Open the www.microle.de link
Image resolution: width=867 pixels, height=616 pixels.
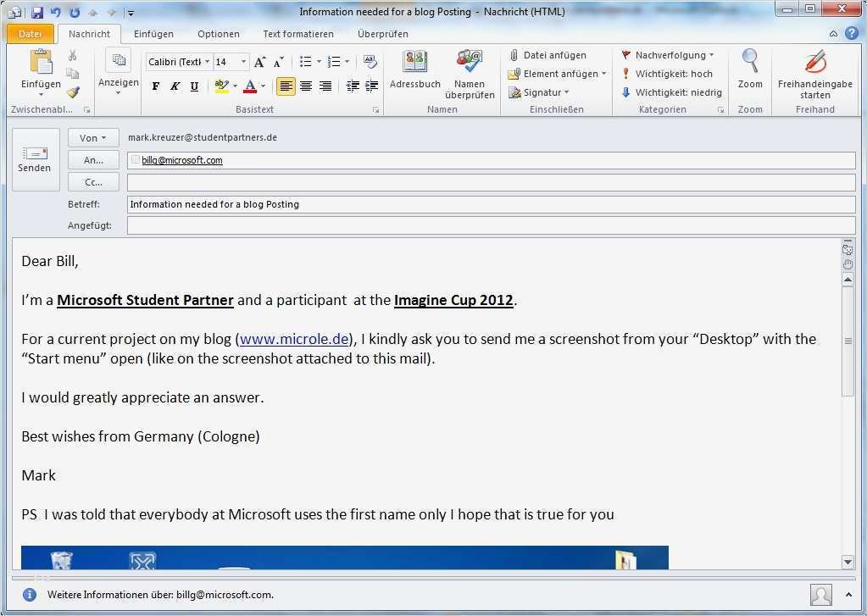tap(294, 339)
